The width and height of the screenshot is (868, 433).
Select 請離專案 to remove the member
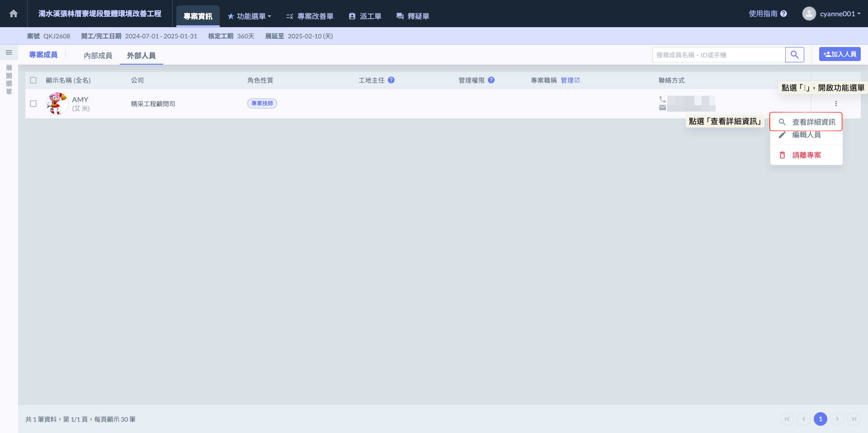807,155
